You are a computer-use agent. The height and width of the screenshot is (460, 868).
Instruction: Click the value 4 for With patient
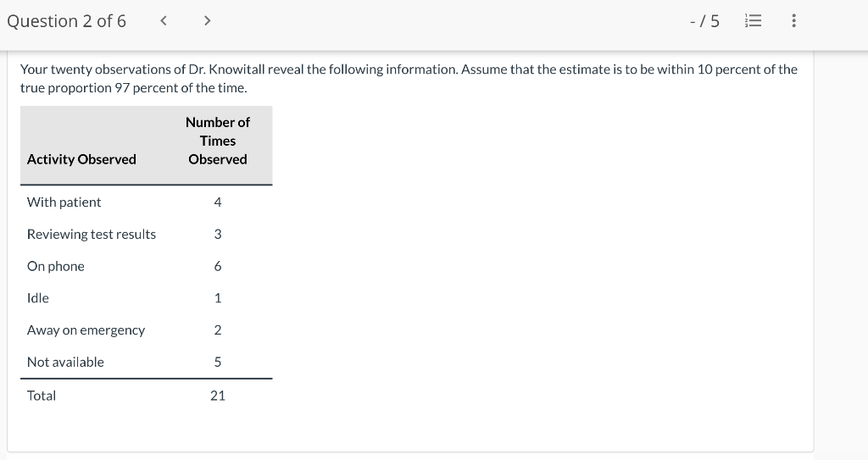[218, 202]
